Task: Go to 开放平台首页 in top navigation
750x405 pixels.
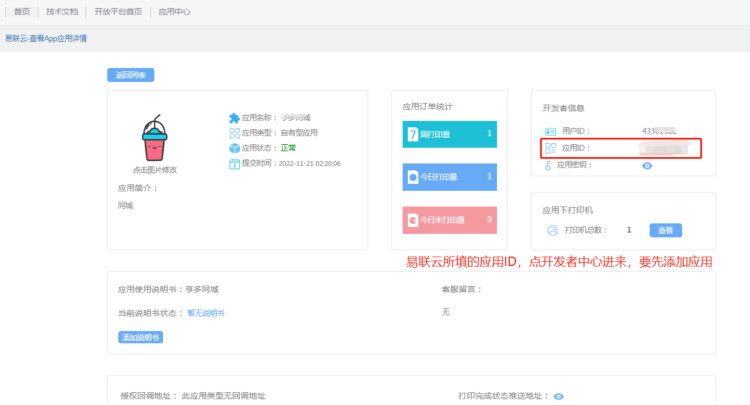Action: click(x=118, y=12)
